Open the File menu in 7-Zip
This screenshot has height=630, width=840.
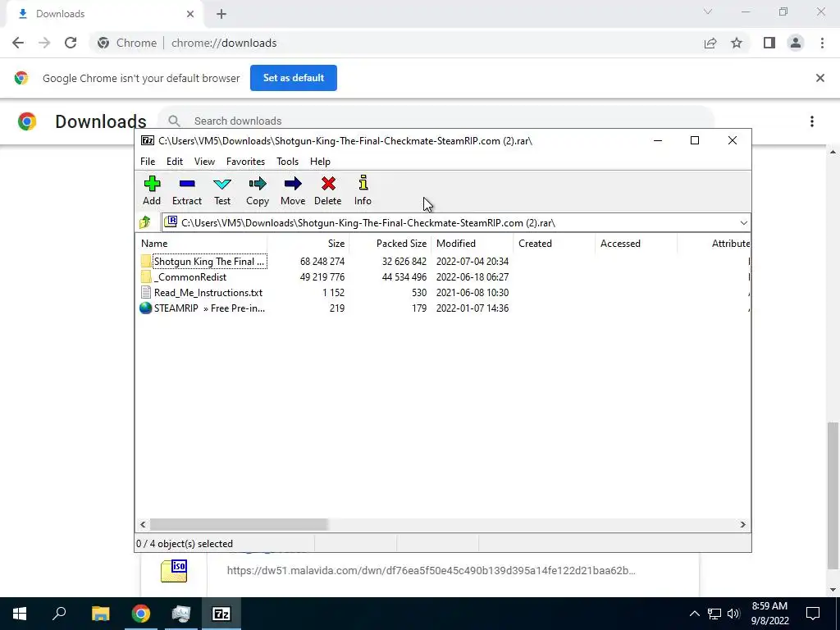148,162
